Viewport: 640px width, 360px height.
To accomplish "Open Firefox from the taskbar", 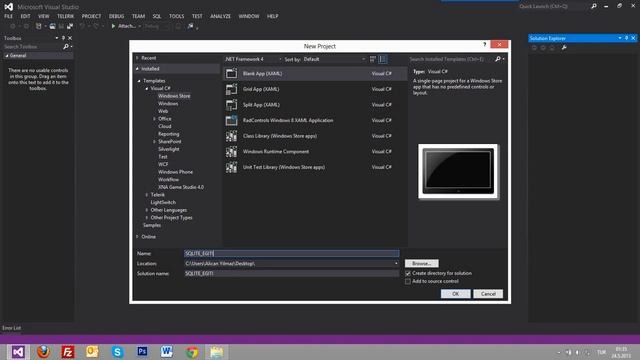I will point(43,351).
